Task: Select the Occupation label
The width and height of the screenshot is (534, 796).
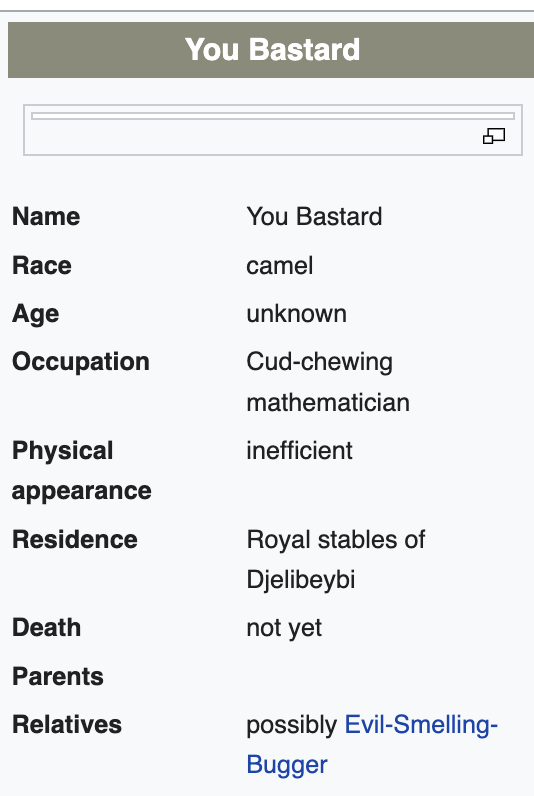Action: [x=81, y=362]
